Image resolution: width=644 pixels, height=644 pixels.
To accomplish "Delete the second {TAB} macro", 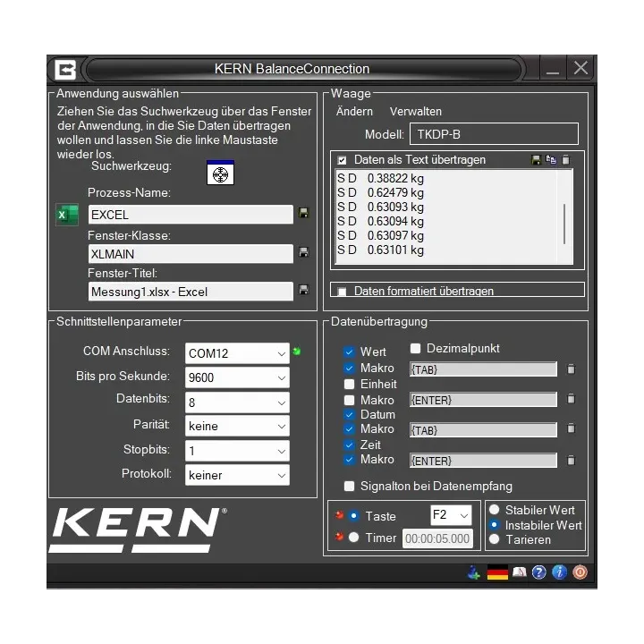I will pyautogui.click(x=571, y=428).
